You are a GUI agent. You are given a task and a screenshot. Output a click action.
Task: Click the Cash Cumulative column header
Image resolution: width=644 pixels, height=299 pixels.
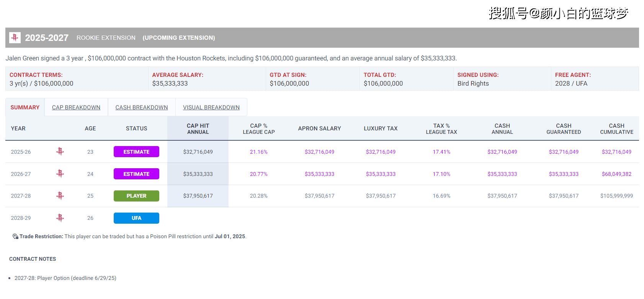point(616,128)
